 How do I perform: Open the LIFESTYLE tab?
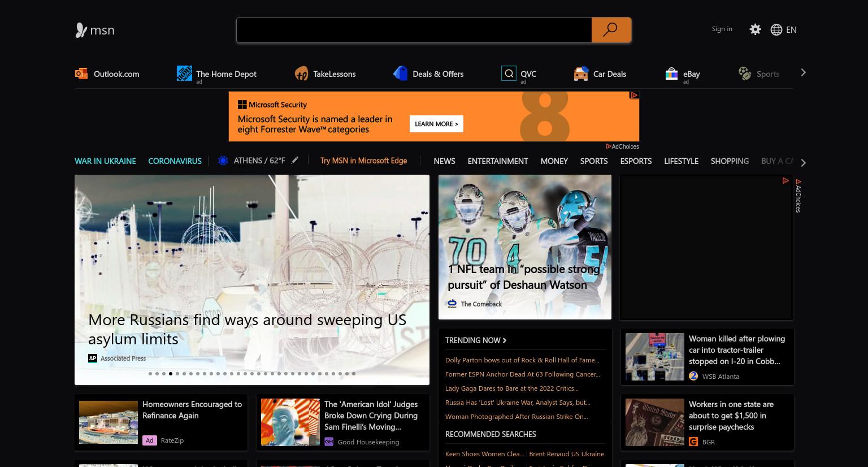click(x=681, y=161)
